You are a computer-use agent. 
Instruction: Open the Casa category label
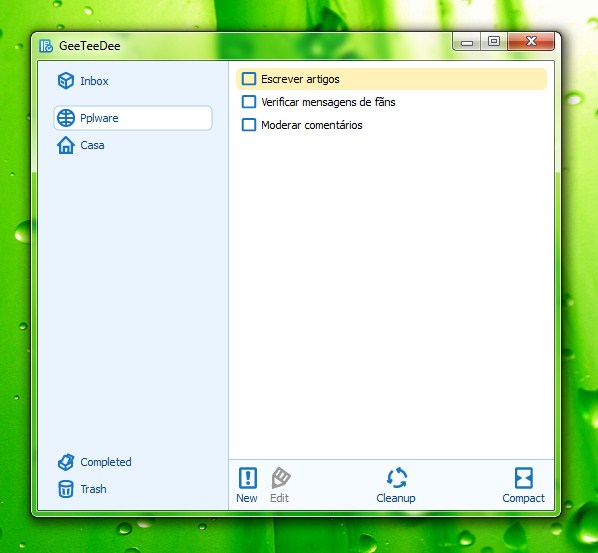tap(92, 145)
